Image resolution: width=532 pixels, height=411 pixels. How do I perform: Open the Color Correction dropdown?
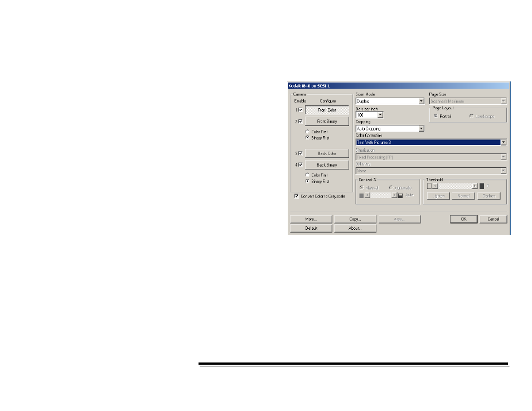click(431, 143)
